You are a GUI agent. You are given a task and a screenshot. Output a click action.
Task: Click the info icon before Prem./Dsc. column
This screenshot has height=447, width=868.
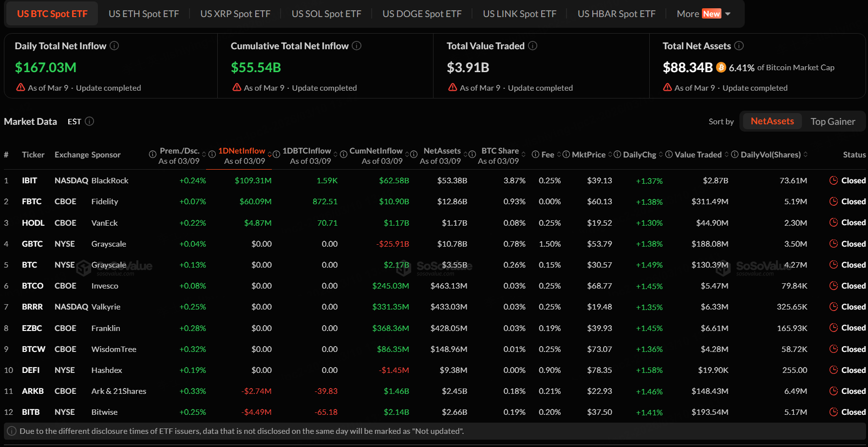tap(152, 155)
